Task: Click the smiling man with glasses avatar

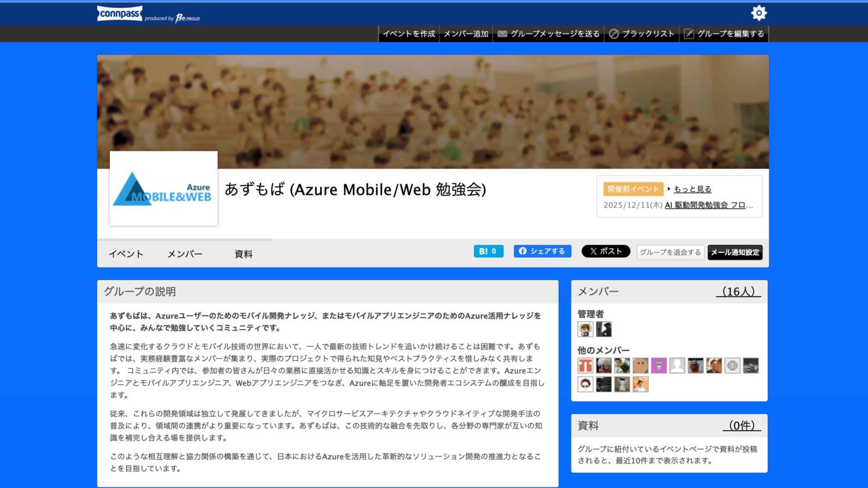Action: pos(714,366)
